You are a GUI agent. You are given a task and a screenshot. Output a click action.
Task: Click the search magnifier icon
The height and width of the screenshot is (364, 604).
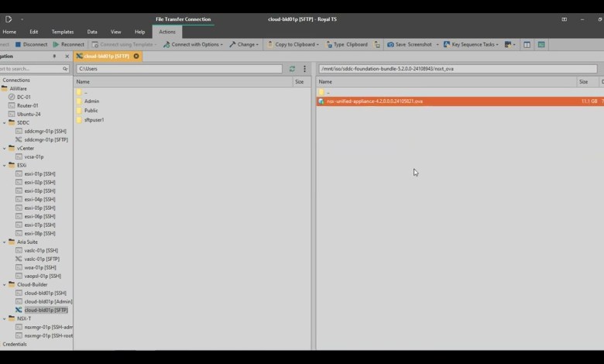pos(65,69)
